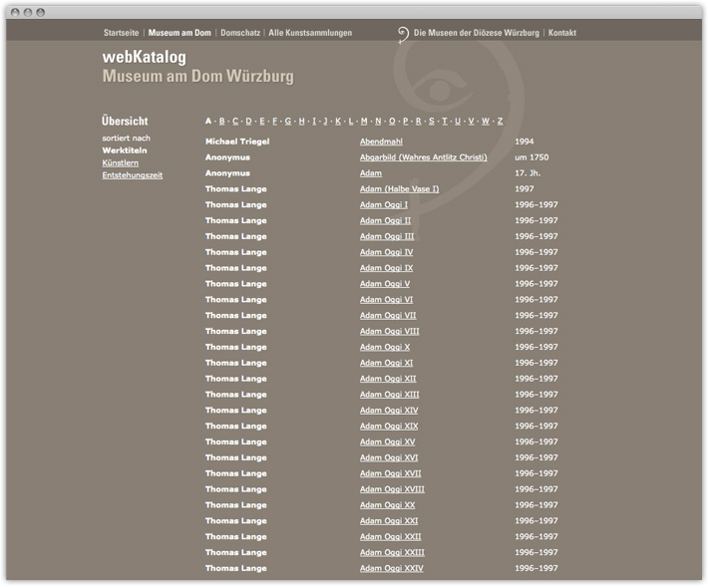Image resolution: width=708 pixels, height=588 pixels.
Task: Open the Adam Oggi XIX artwork
Action: pyautogui.click(x=389, y=427)
